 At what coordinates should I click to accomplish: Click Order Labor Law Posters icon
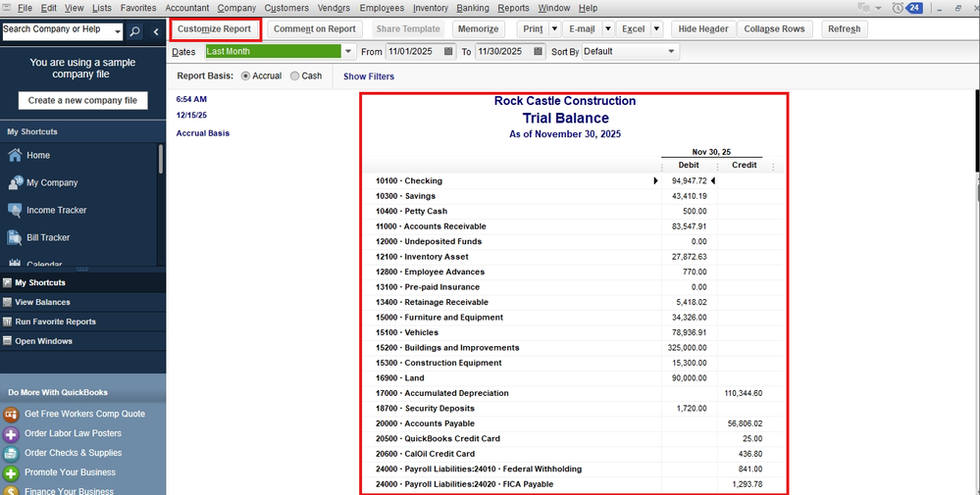pyautogui.click(x=11, y=434)
